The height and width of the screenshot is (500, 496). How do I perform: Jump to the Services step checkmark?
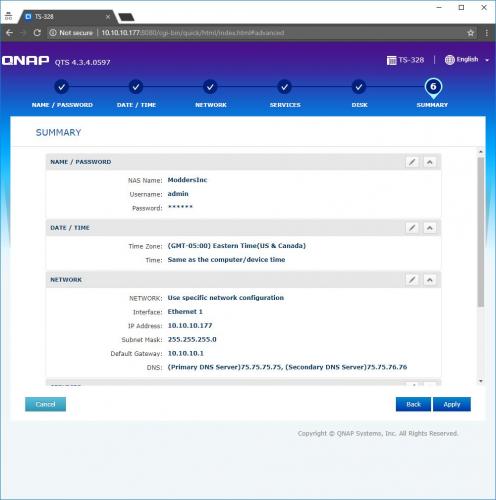(x=285, y=87)
